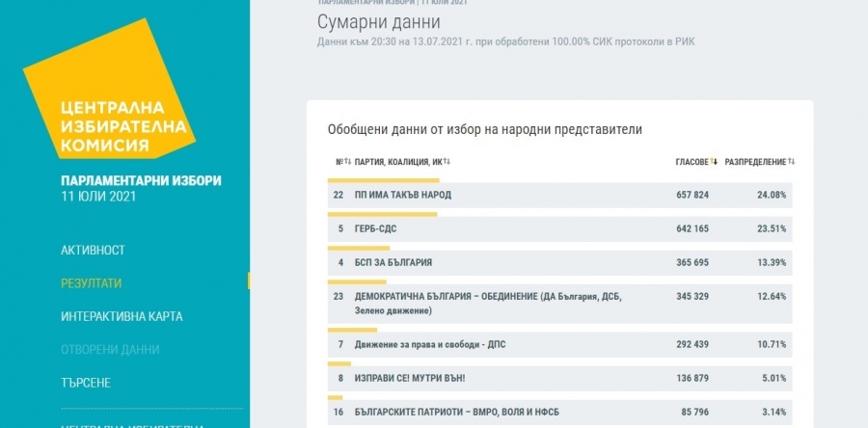The height and width of the screenshot is (428, 868).
Task: Open ИНТЕРАКТИВНА КАРТА in sidebar
Action: pyautogui.click(x=122, y=316)
